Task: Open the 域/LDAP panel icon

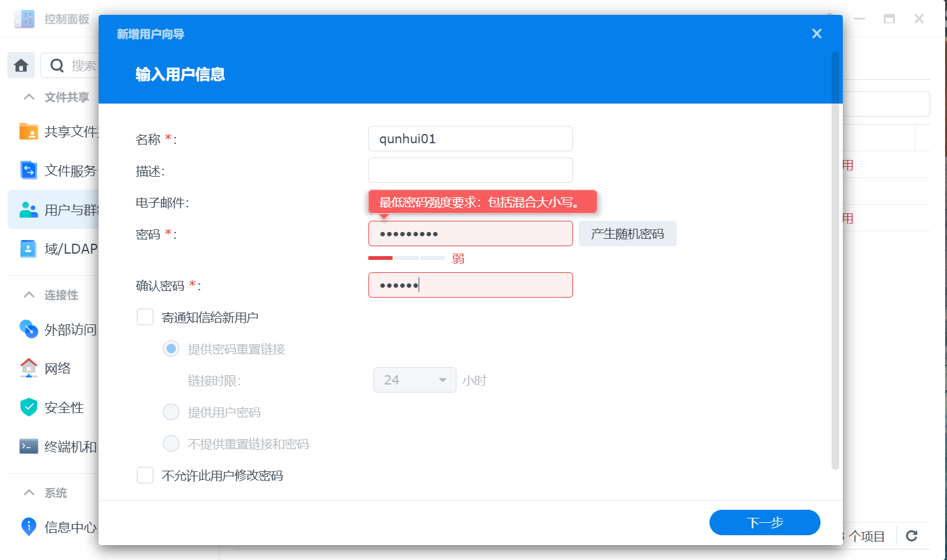Action: tap(29, 248)
